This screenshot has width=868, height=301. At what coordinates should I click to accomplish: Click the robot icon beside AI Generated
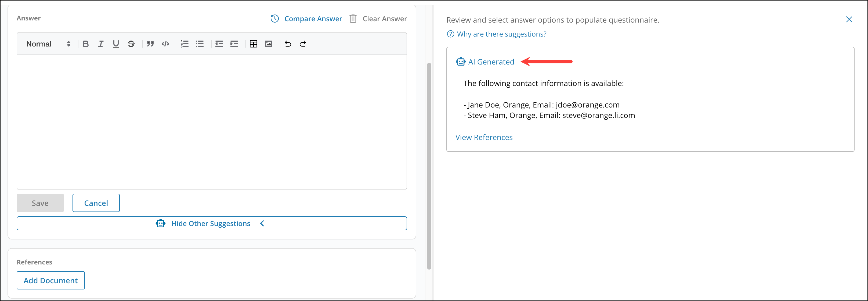click(460, 62)
